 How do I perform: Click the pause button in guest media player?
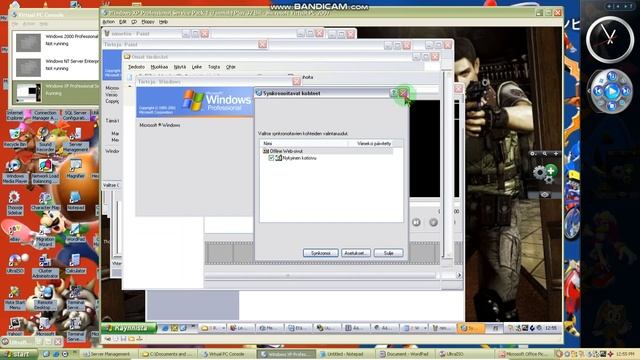click(x=416, y=222)
